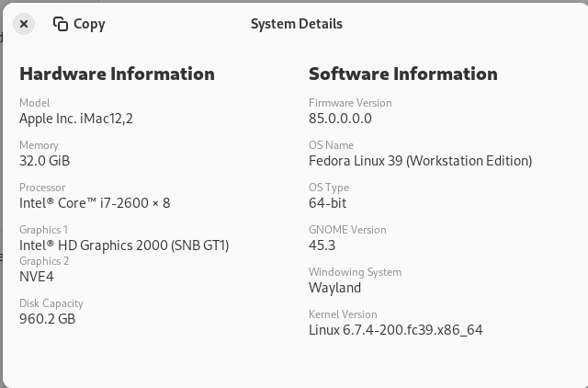
Task: Click the Intel HD Graphics 2000 entry
Action: tap(124, 245)
